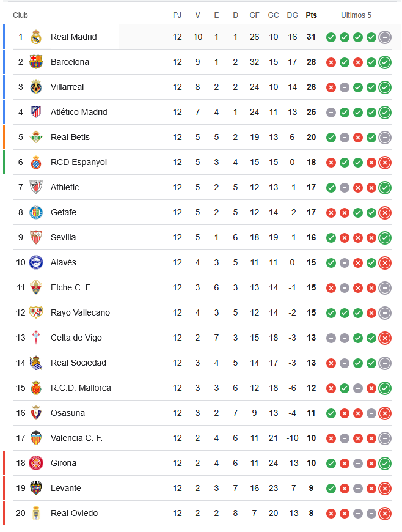Click RCD Espanyol's latest loss indicator

click(385, 163)
